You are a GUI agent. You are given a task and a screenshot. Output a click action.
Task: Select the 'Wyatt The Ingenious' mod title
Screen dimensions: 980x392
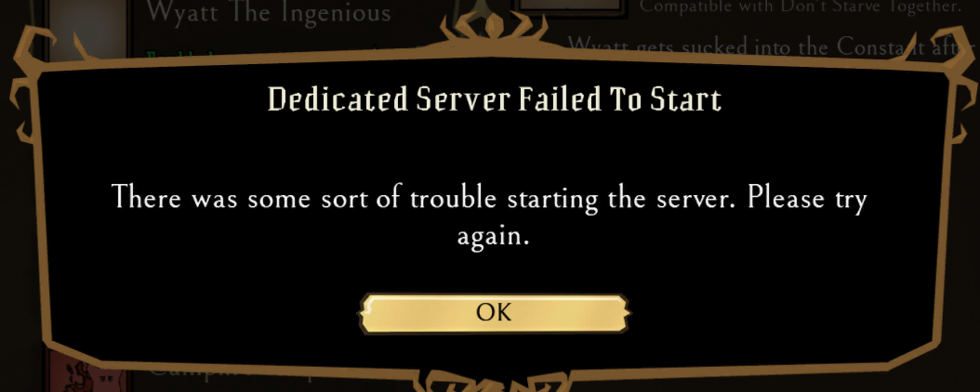coord(268,12)
